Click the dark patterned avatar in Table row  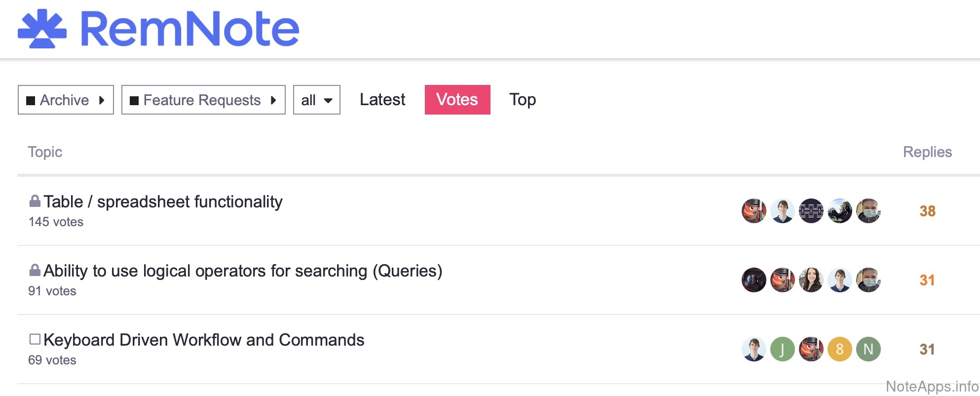point(811,211)
